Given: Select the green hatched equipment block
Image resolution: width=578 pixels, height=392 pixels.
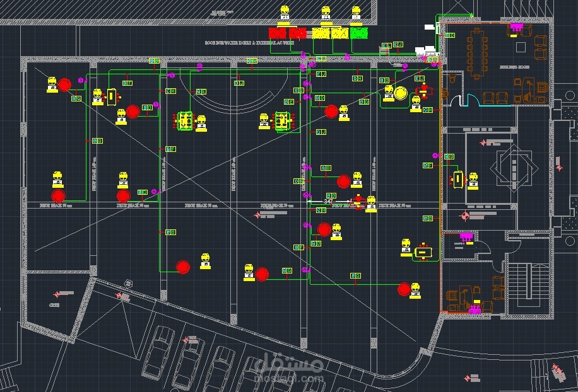Looking at the screenshot, I should pos(358,33).
